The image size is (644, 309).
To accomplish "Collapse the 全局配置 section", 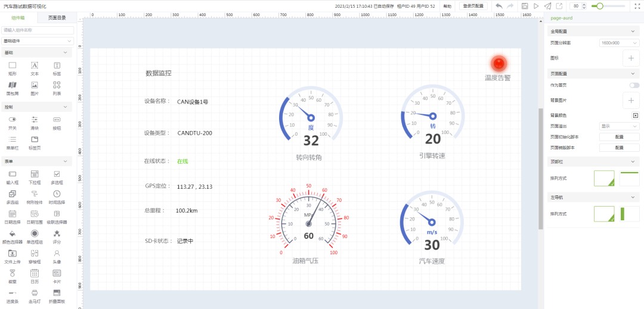I will [x=633, y=30].
